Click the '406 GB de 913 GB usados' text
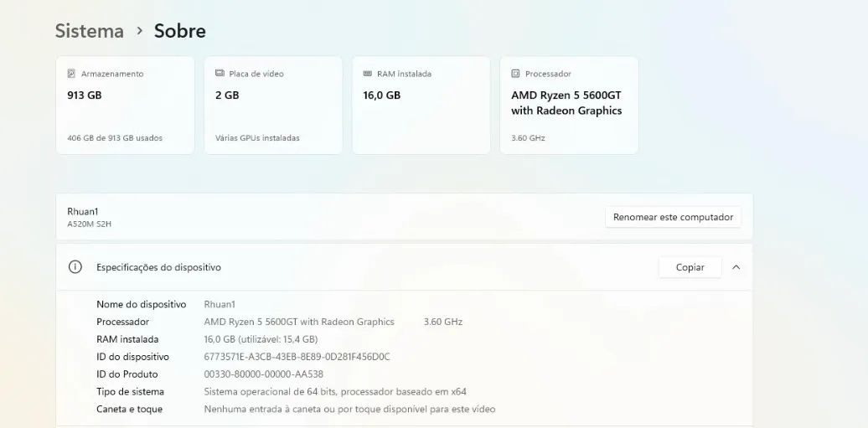This screenshot has height=428, width=868. 115,138
